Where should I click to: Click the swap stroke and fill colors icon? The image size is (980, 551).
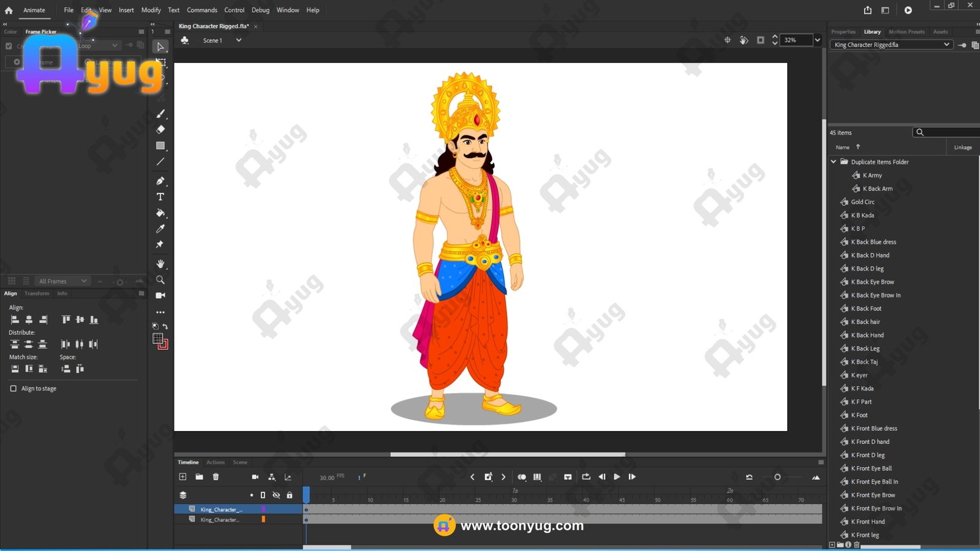pos(165,326)
